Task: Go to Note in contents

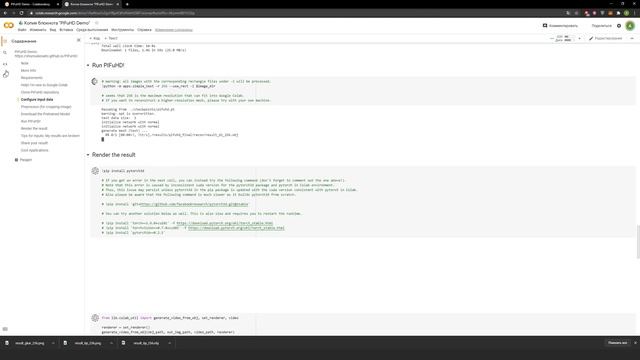Action: coord(24,63)
